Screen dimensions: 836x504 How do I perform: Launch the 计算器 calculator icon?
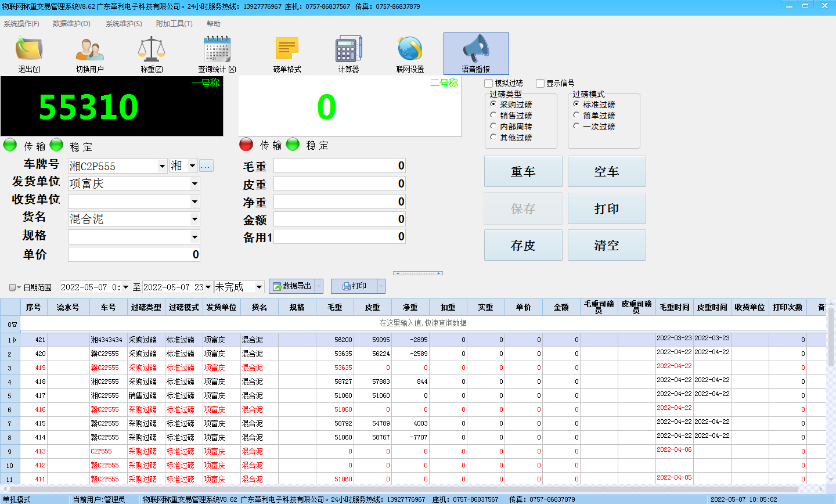348,49
